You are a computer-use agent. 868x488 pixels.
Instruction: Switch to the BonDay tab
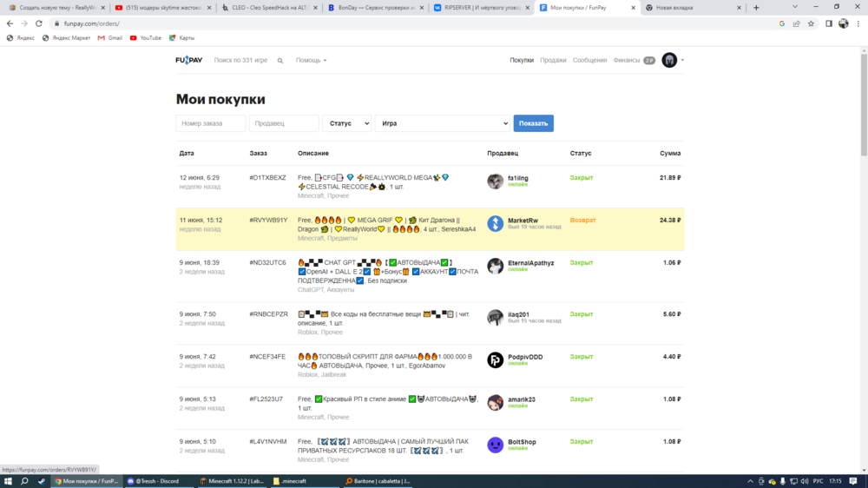[376, 8]
